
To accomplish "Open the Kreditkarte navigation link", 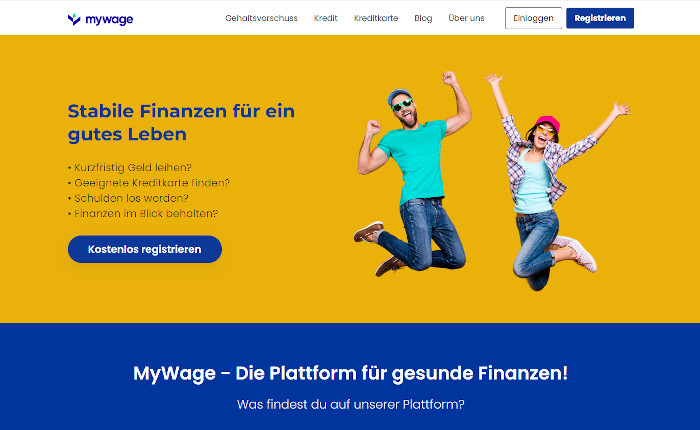I will pos(376,18).
